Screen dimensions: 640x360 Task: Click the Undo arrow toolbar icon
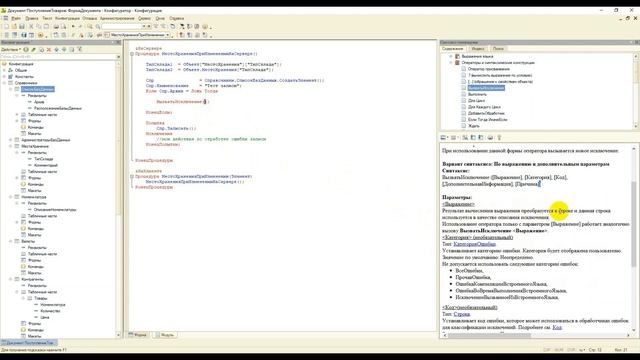coord(73,27)
